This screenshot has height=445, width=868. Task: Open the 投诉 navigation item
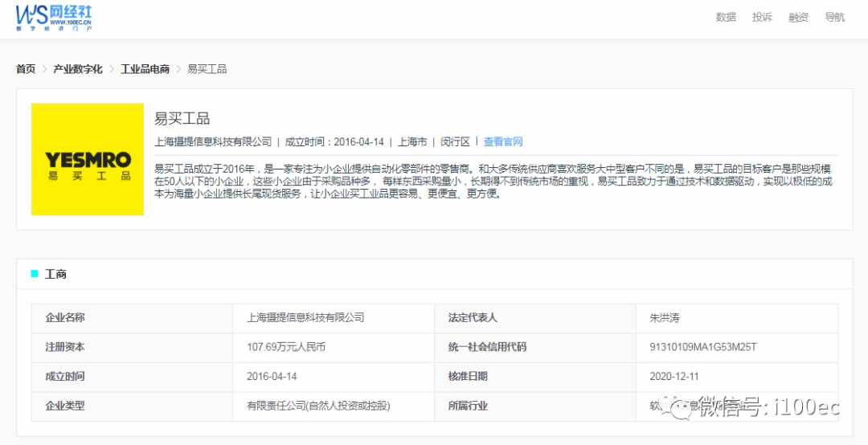(x=762, y=17)
